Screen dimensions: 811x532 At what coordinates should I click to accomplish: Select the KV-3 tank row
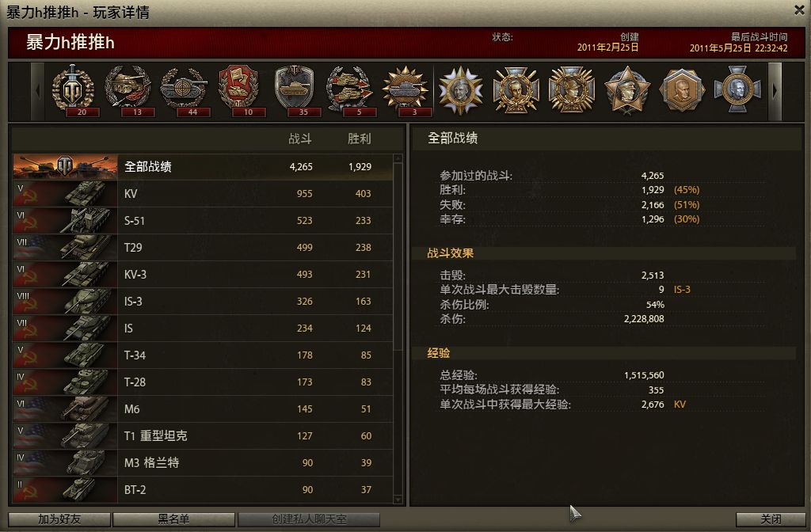pos(202,274)
